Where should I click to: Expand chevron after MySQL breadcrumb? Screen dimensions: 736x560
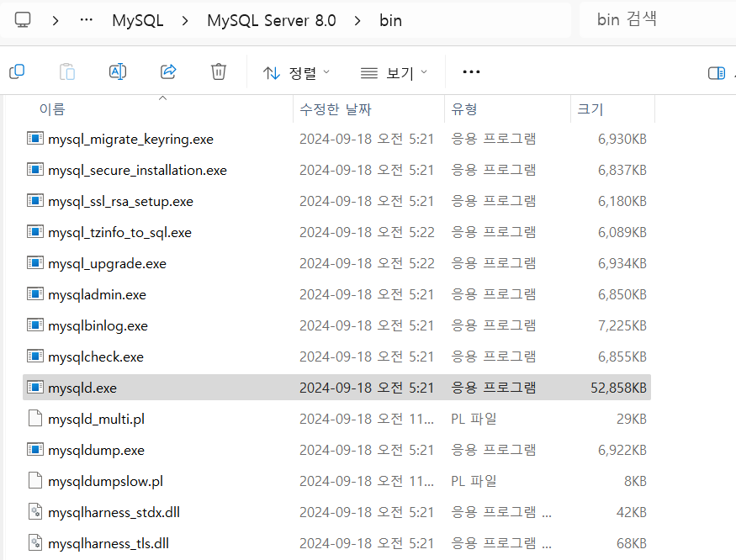[185, 21]
